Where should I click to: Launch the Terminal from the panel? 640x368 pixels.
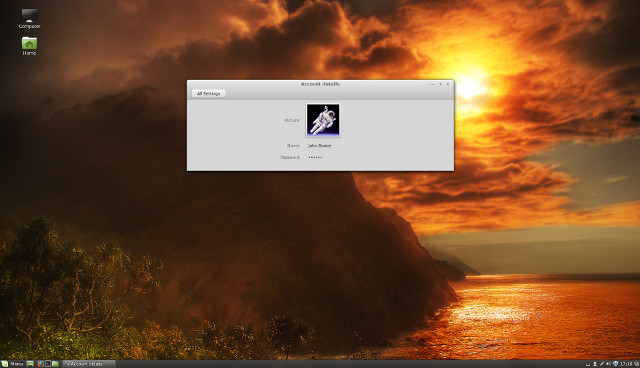pos(48,364)
